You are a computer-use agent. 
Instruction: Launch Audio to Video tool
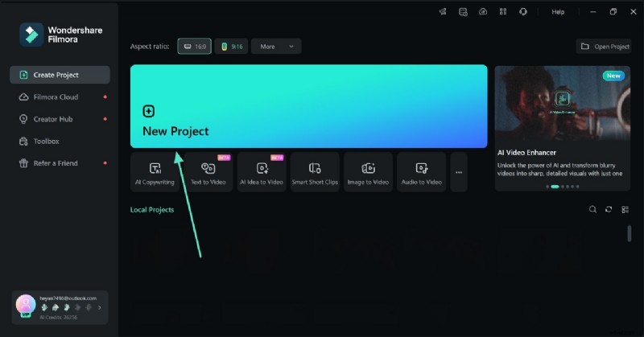pos(421,172)
